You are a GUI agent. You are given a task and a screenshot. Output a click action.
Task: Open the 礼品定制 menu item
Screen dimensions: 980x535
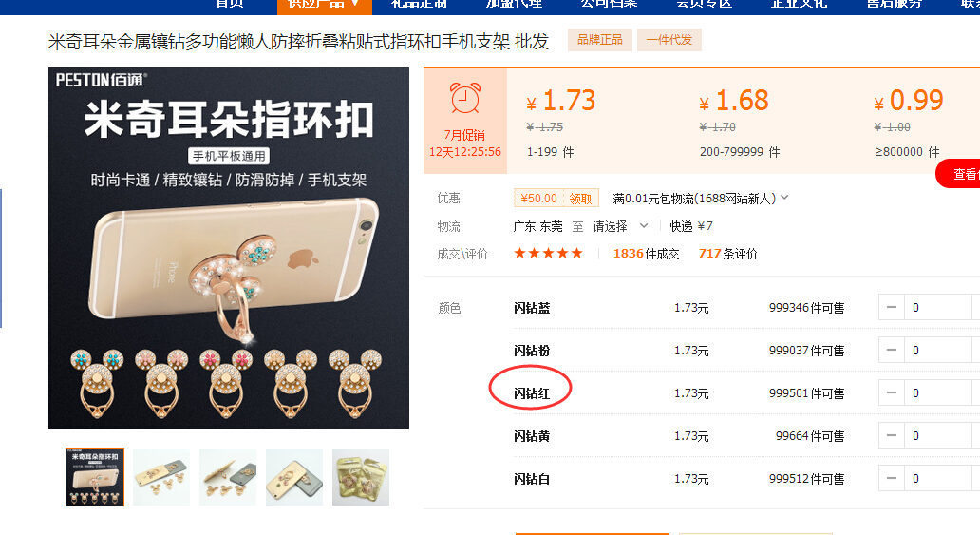click(419, 5)
